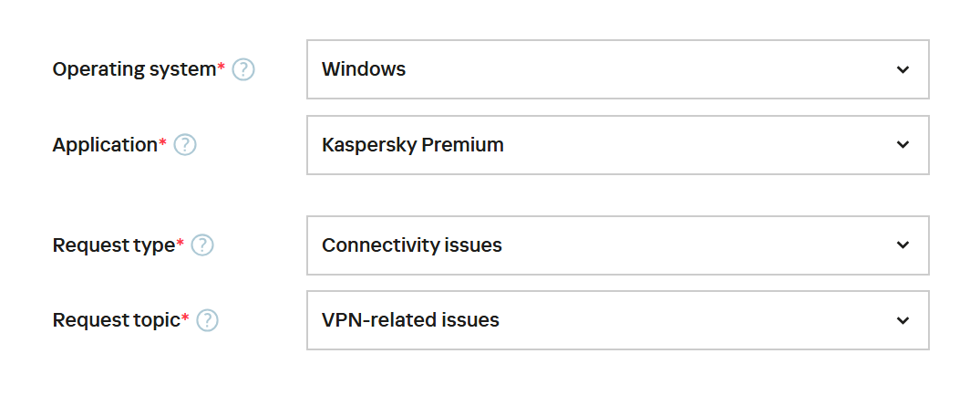Open the help tooltip icon beside Application
980x406 pixels.
(x=185, y=144)
